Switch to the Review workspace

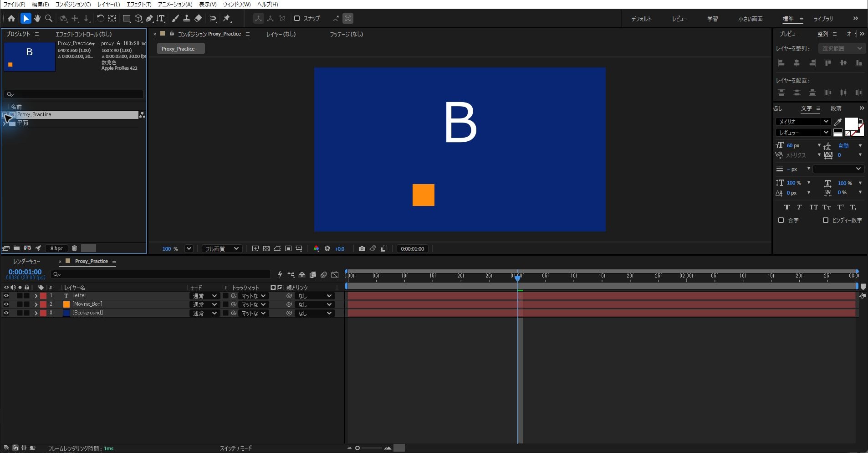tap(679, 19)
